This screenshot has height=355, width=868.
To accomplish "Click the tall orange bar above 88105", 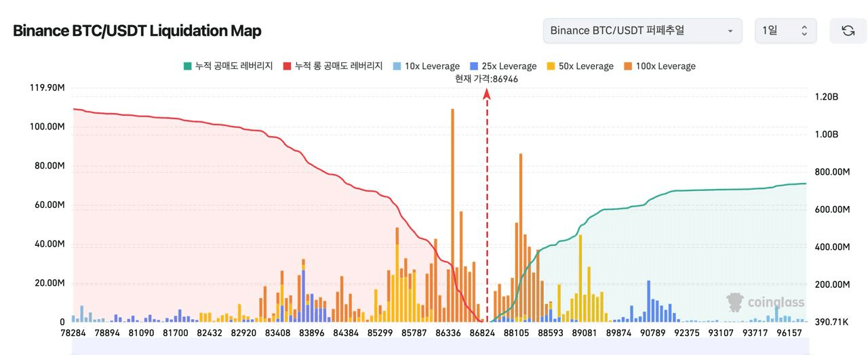I will [520, 234].
